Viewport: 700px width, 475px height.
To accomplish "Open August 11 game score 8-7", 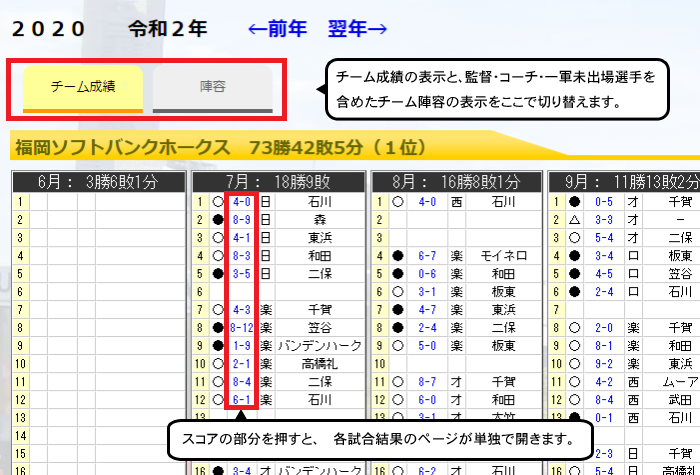I will point(427,382).
